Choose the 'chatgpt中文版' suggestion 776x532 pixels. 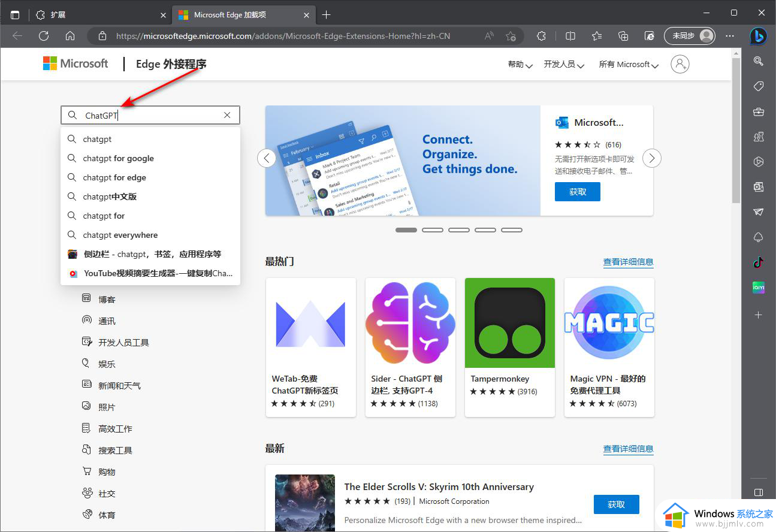150,197
